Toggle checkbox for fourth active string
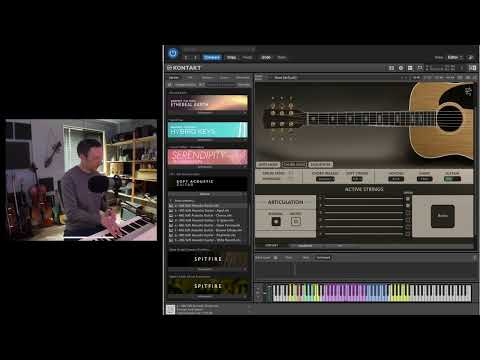 pyautogui.click(x=407, y=220)
